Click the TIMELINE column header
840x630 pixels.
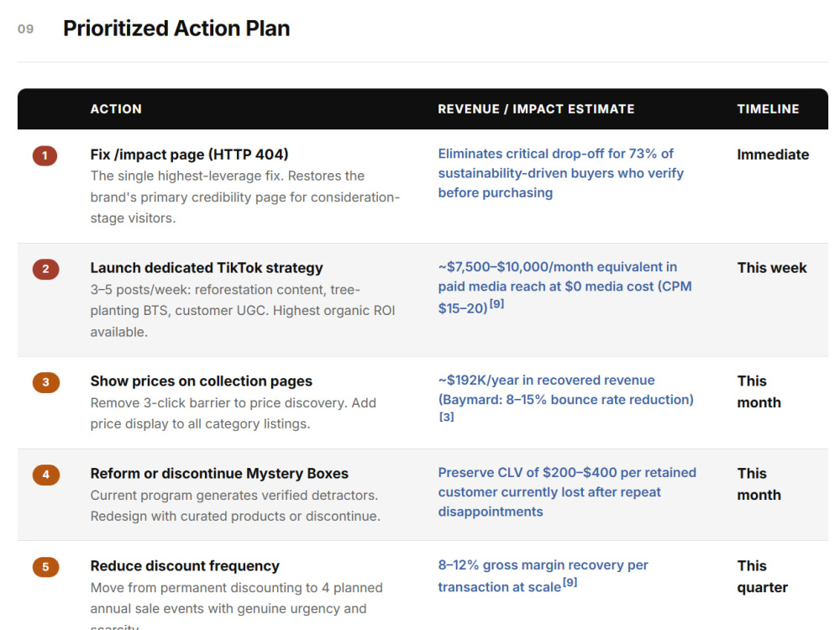[768, 108]
